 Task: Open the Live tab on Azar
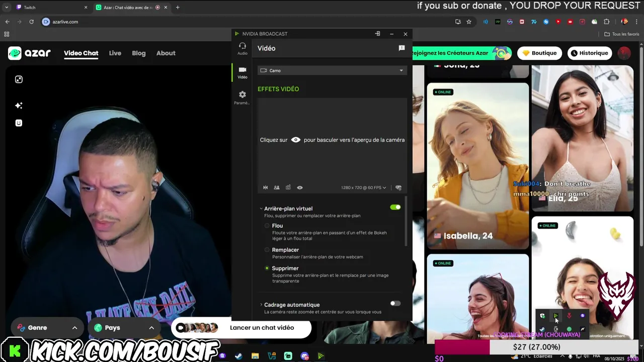115,53
